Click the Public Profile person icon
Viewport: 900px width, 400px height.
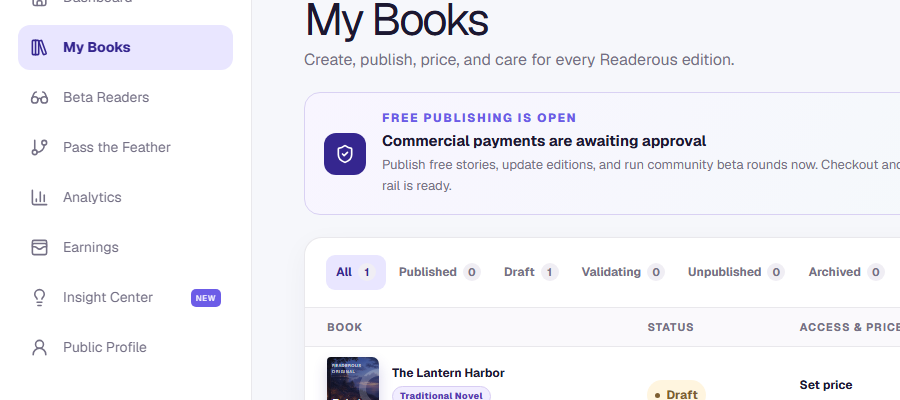click(x=39, y=347)
